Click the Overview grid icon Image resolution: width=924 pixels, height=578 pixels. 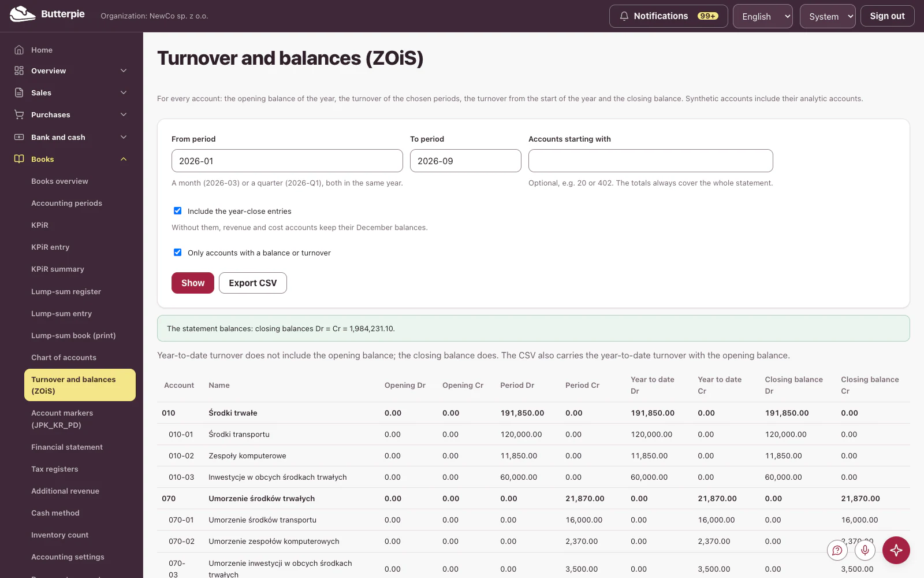[19, 71]
